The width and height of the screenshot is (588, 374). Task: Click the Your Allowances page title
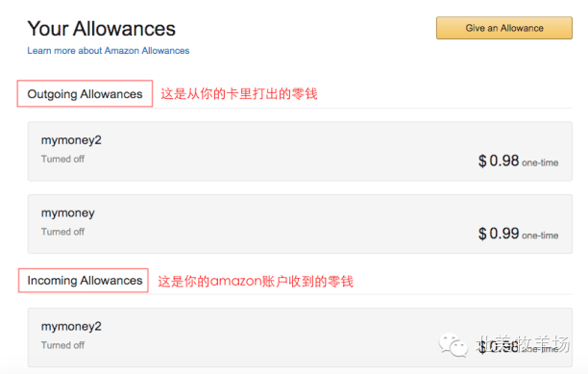click(101, 29)
